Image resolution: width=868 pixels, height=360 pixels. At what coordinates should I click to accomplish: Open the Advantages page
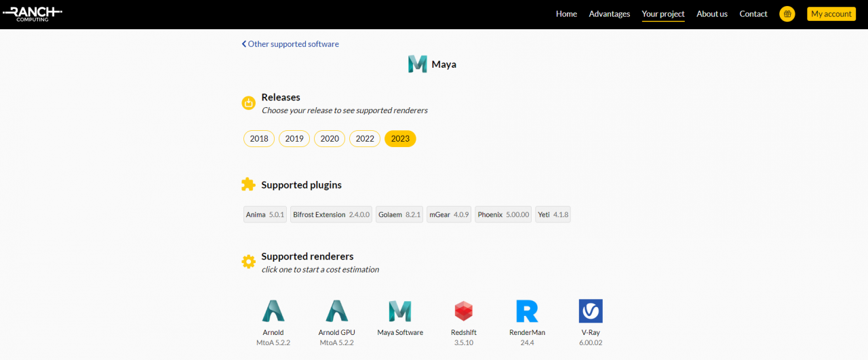[x=609, y=14]
